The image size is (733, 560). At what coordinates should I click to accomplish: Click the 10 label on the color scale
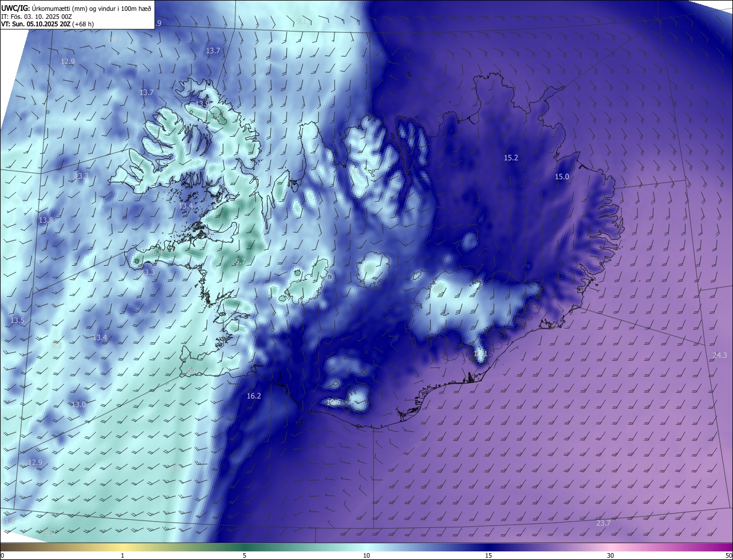(x=366, y=555)
